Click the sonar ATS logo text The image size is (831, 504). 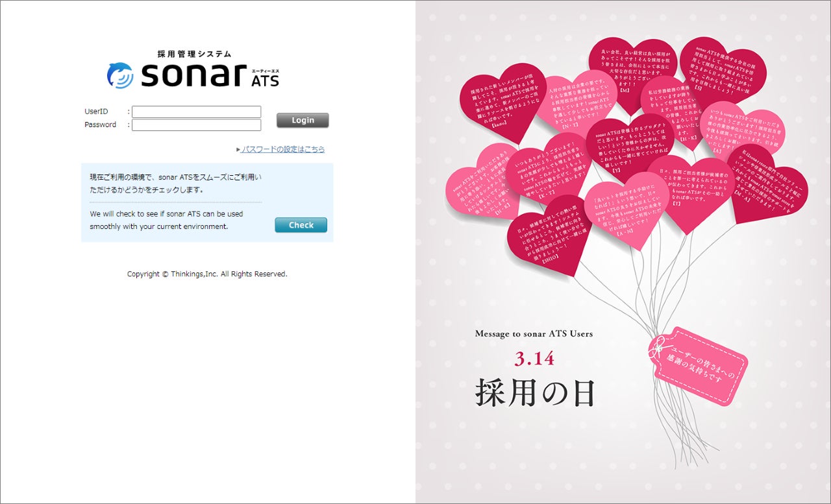(x=210, y=75)
